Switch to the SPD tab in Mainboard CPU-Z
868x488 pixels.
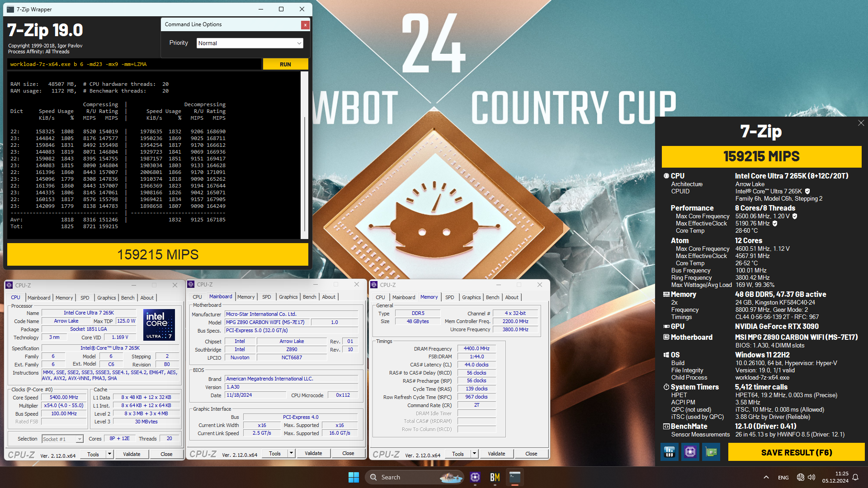pyautogui.click(x=266, y=297)
